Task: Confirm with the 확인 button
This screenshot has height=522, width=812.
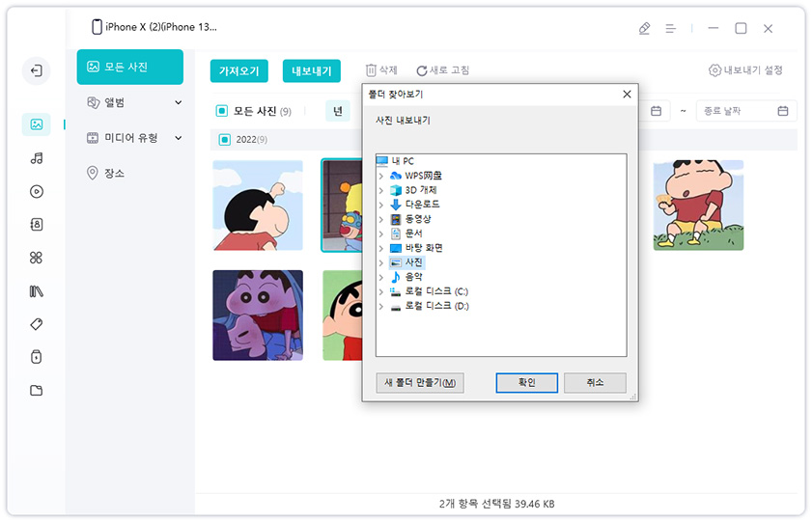Action: tap(526, 383)
